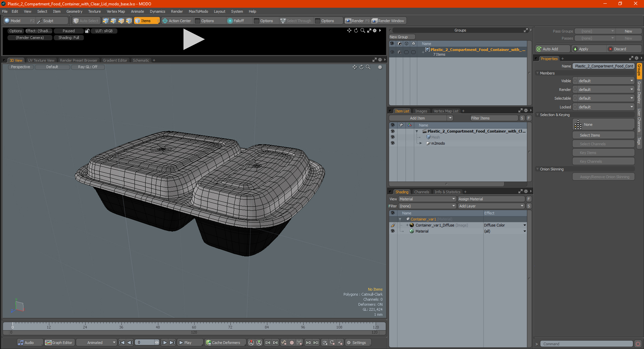Viewport: 644px width, 349px height.
Task: Toggle group visibility eye in Groups panel
Action: (x=392, y=52)
